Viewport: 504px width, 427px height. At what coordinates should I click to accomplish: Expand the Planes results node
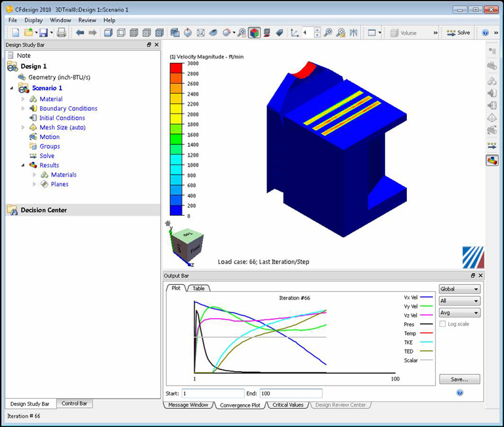point(34,184)
